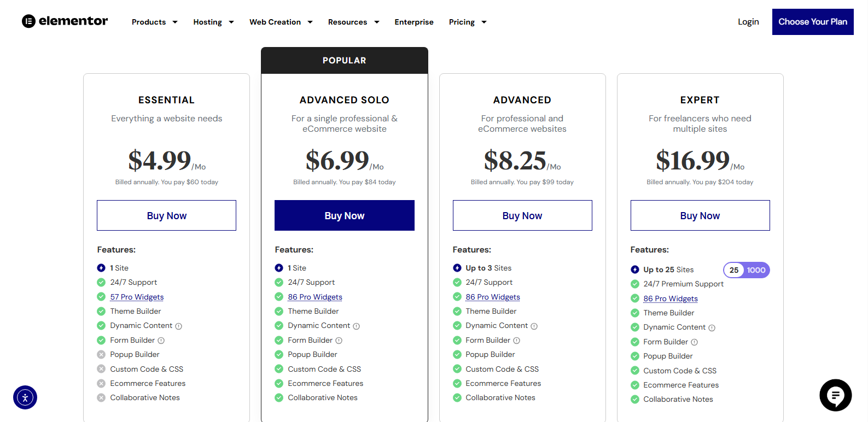Click info icon beside Essential Form Builder

tap(161, 341)
